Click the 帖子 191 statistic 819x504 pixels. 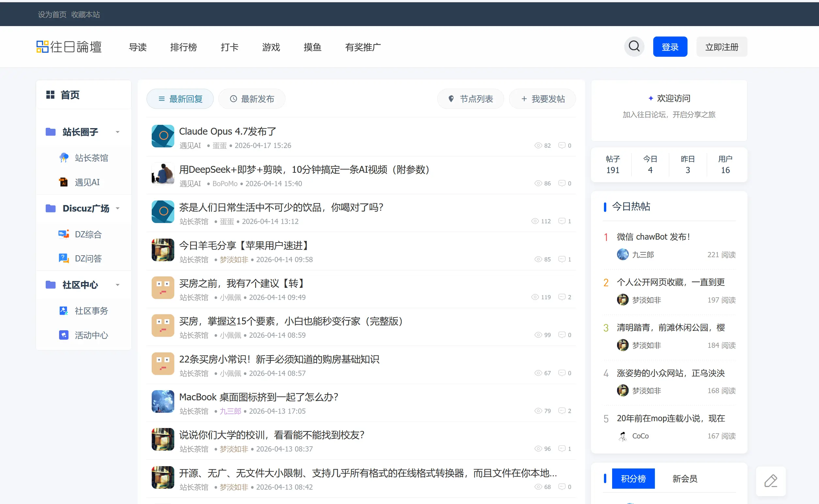[x=612, y=164]
